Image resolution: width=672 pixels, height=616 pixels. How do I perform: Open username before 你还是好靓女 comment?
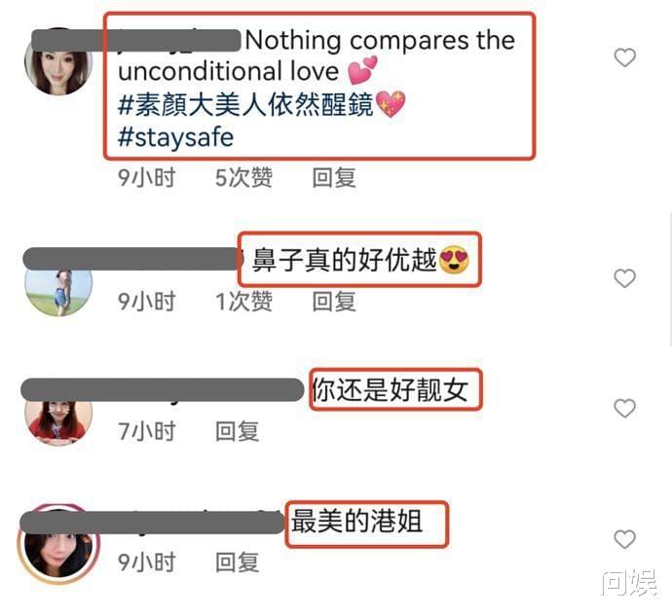click(162, 390)
